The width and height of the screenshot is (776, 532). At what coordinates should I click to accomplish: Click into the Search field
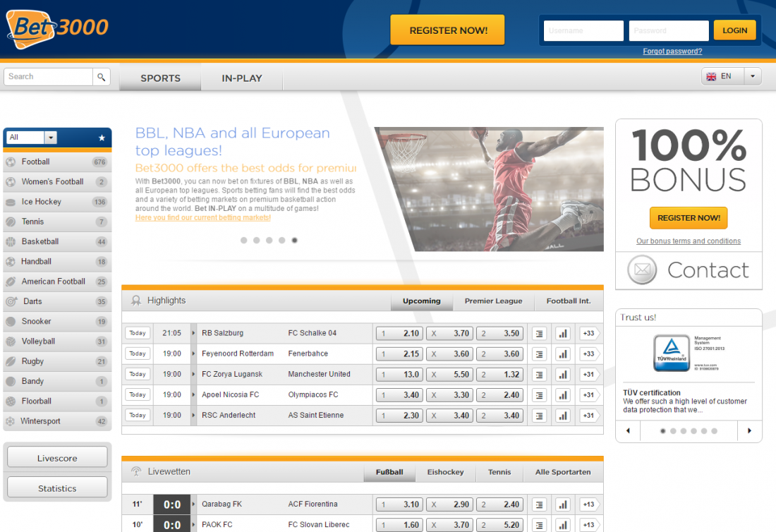coord(48,77)
